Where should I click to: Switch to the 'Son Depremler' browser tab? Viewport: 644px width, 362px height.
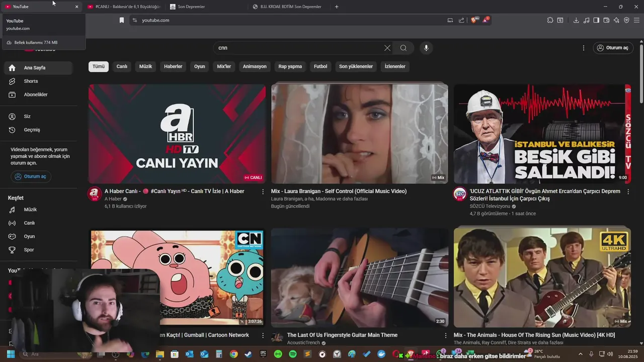click(206, 7)
